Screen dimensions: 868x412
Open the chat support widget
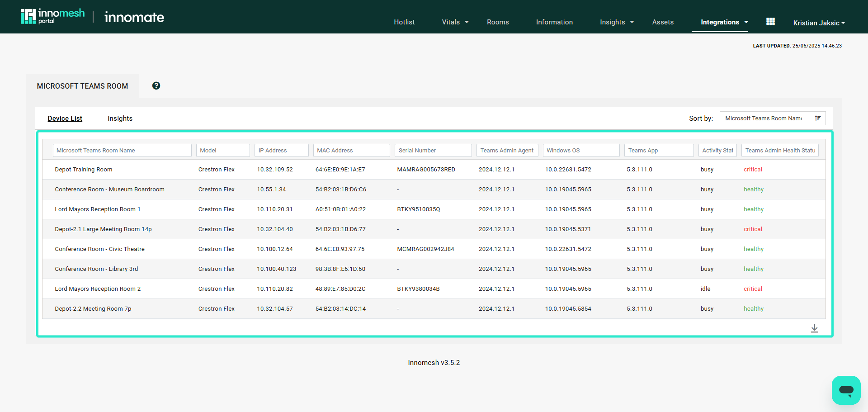846,390
